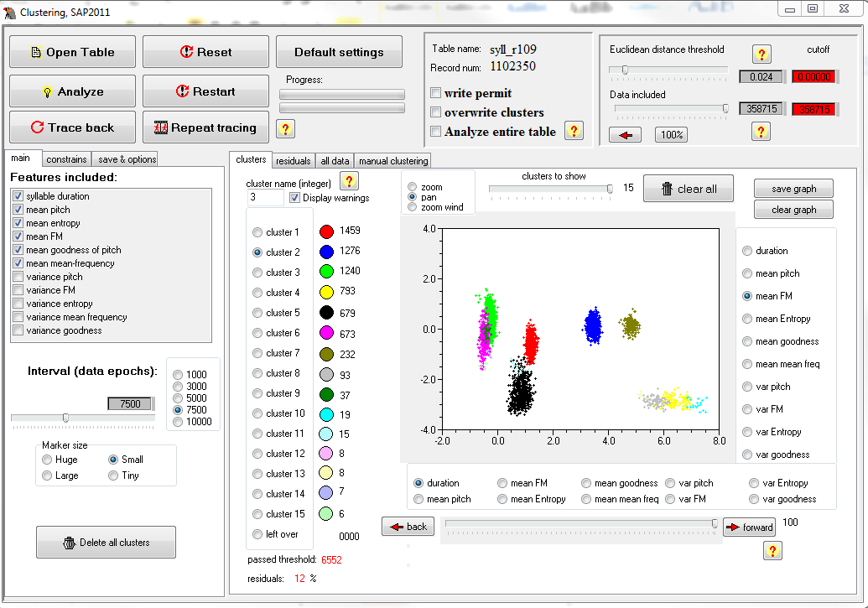Select cluster 5 radio button
Screen dimensions: 868x608
click(x=257, y=313)
